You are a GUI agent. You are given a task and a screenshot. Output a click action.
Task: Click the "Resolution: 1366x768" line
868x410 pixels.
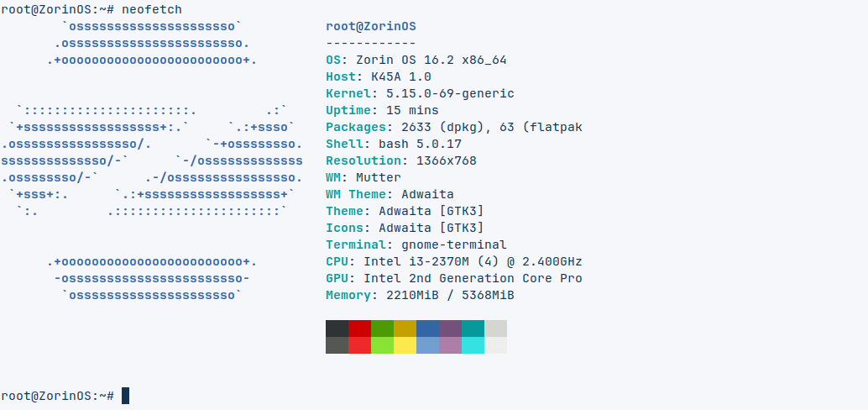[x=401, y=160]
